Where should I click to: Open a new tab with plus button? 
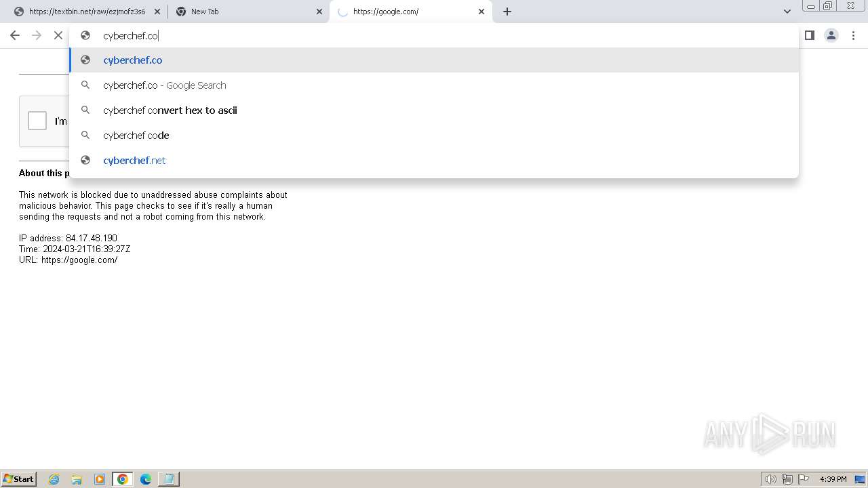[507, 12]
